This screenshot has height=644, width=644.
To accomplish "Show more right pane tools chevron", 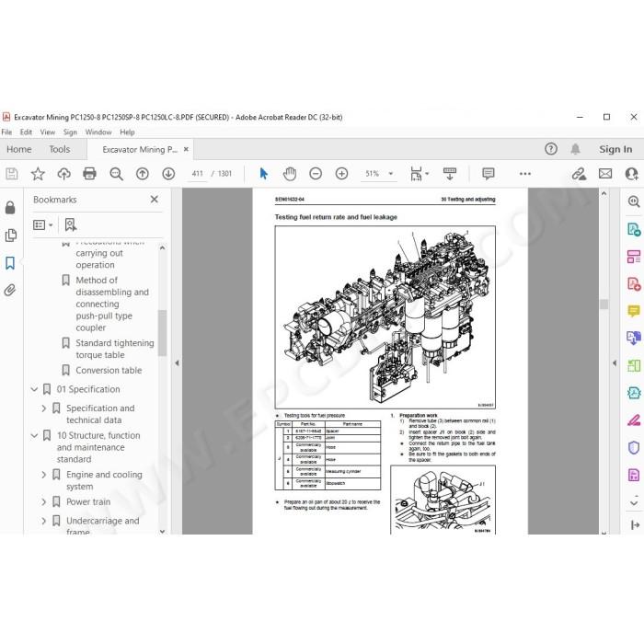I will click(634, 502).
